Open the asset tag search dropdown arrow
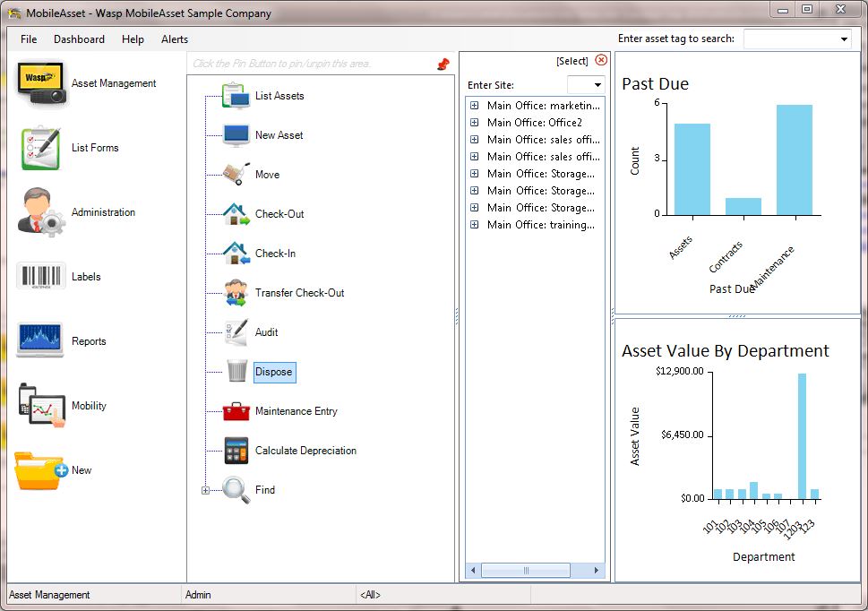Viewport: 868px width, 611px height. 844,39
